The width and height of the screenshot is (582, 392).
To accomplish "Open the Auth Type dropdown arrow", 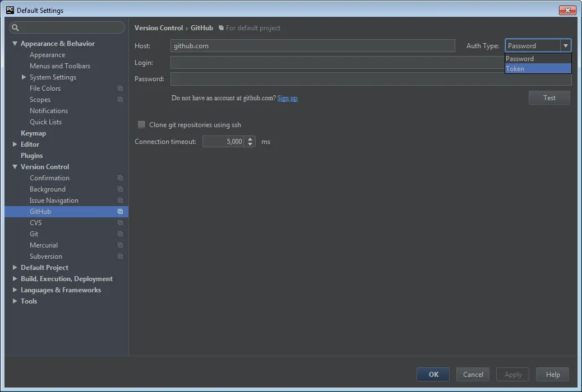I will (x=565, y=45).
